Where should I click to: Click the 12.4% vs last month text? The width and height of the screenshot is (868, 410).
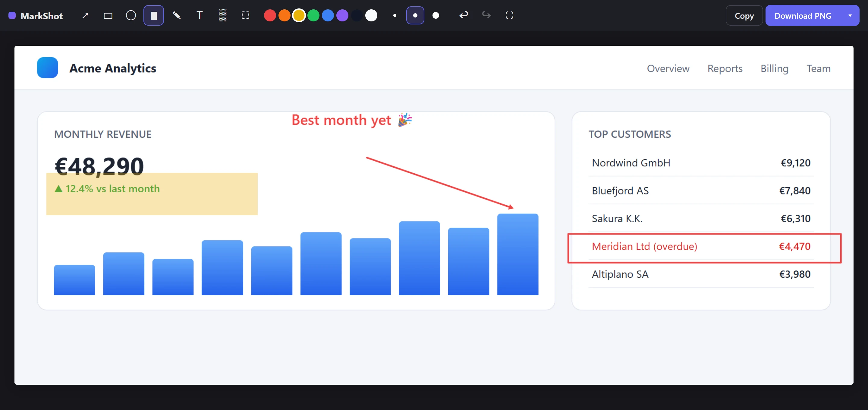[x=107, y=189]
